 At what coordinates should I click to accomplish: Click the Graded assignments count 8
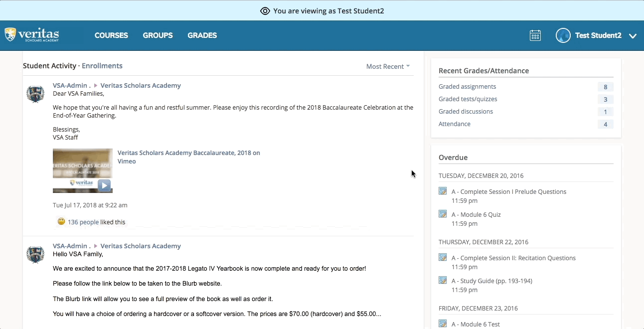coord(606,87)
